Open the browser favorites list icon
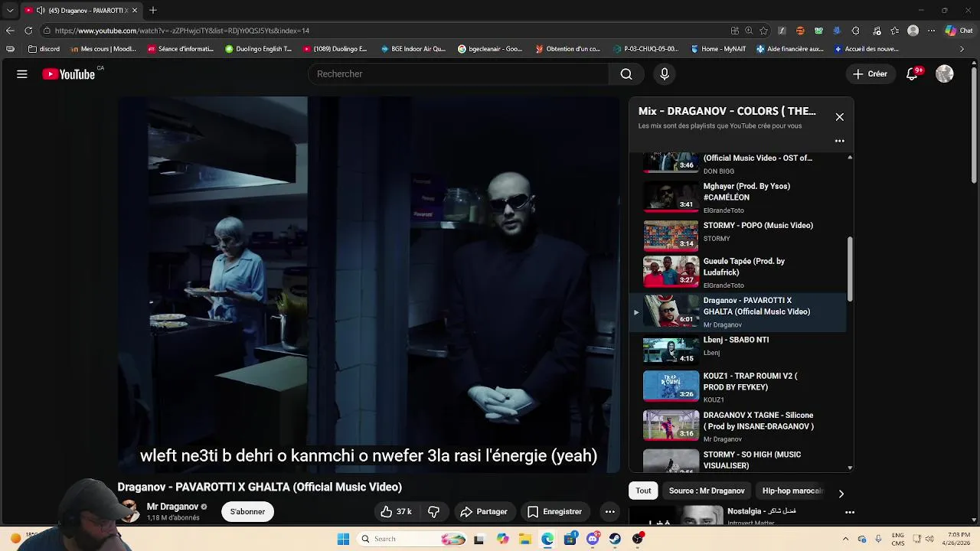 895,31
